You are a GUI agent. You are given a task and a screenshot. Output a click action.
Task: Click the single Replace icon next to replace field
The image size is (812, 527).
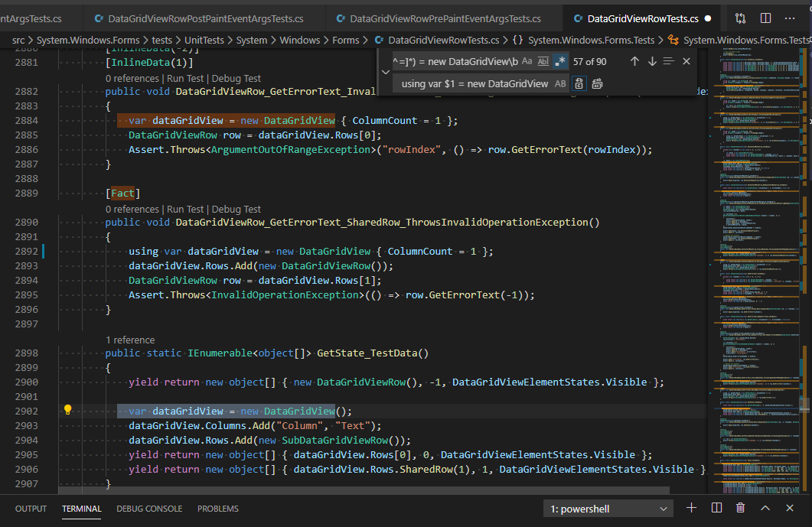coord(579,83)
